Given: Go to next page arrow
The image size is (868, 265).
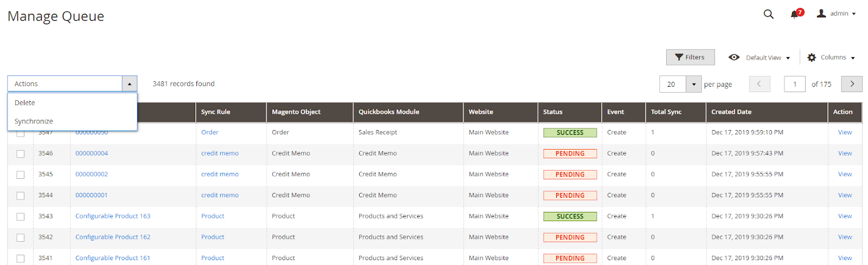Looking at the screenshot, I should pos(852,84).
